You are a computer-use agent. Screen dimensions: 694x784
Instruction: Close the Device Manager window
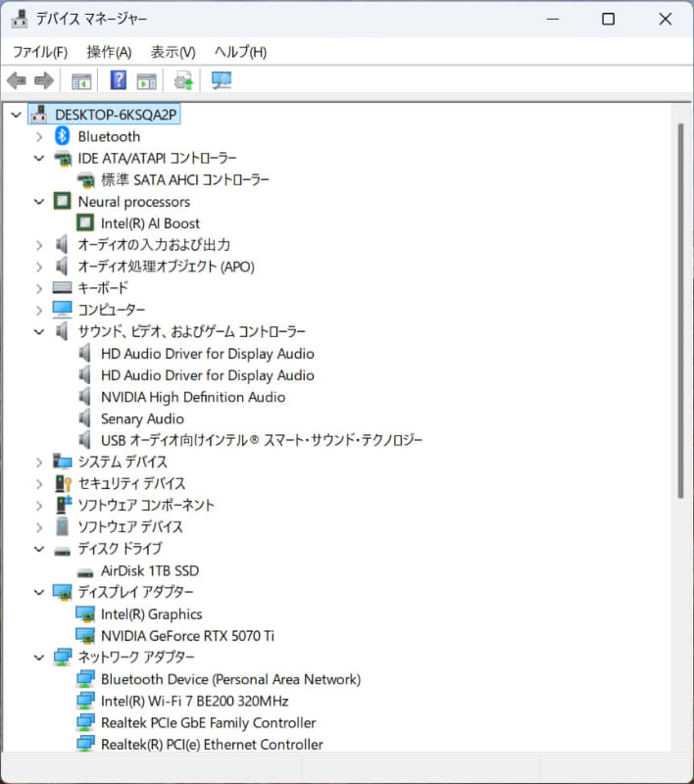[x=665, y=19]
